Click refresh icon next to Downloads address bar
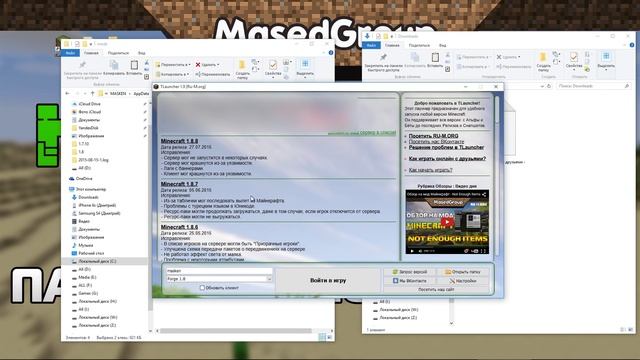The width and height of the screenshot is (640, 360). coord(549,86)
